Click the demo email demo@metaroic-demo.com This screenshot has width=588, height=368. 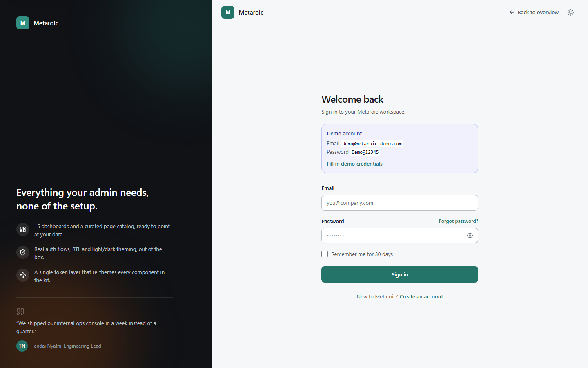(372, 144)
